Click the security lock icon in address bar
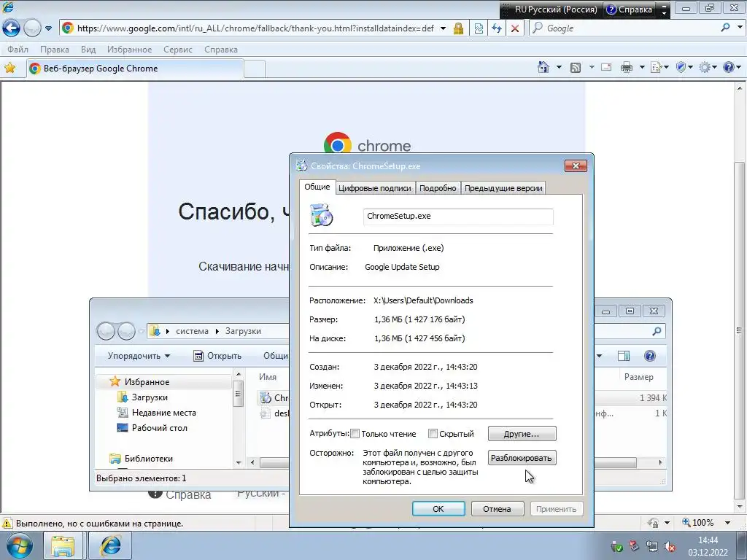Viewport: 747px width, 560px height. pyautogui.click(x=458, y=28)
